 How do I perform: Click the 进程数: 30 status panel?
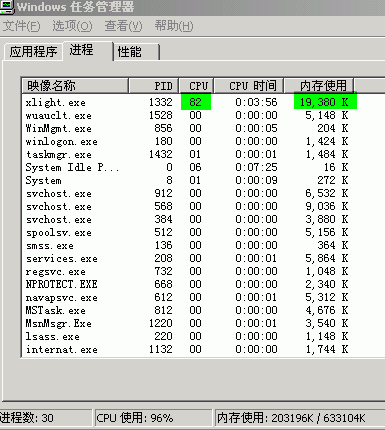click(x=46, y=418)
